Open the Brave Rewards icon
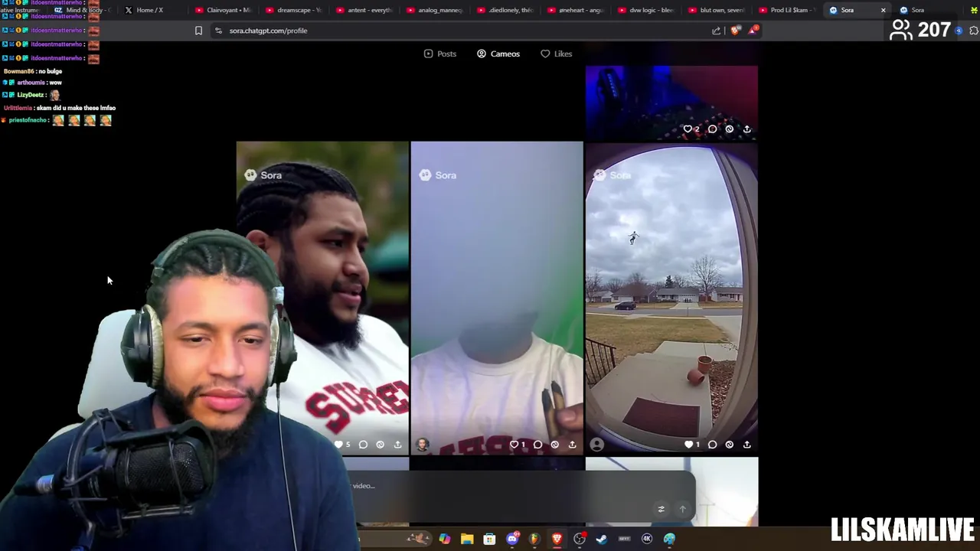The height and width of the screenshot is (551, 980). pos(753,31)
